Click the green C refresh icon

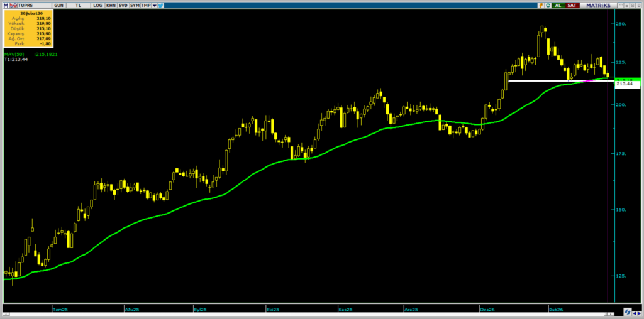tap(547, 5)
